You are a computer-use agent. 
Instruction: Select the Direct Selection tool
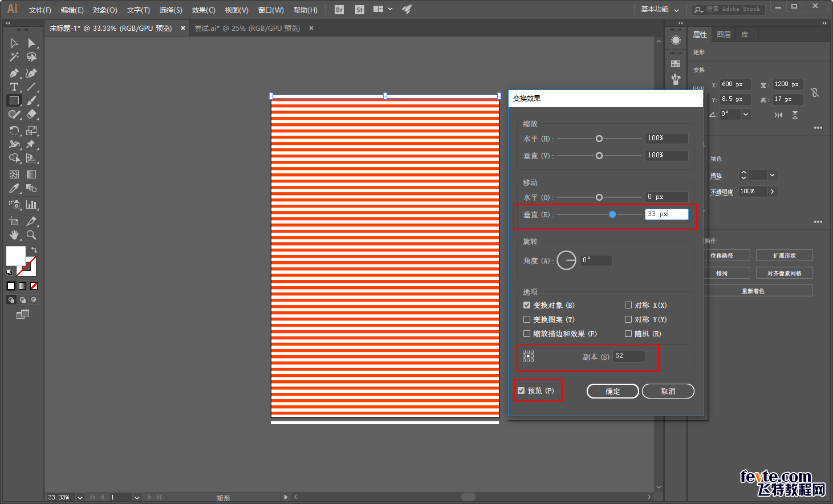(x=31, y=43)
